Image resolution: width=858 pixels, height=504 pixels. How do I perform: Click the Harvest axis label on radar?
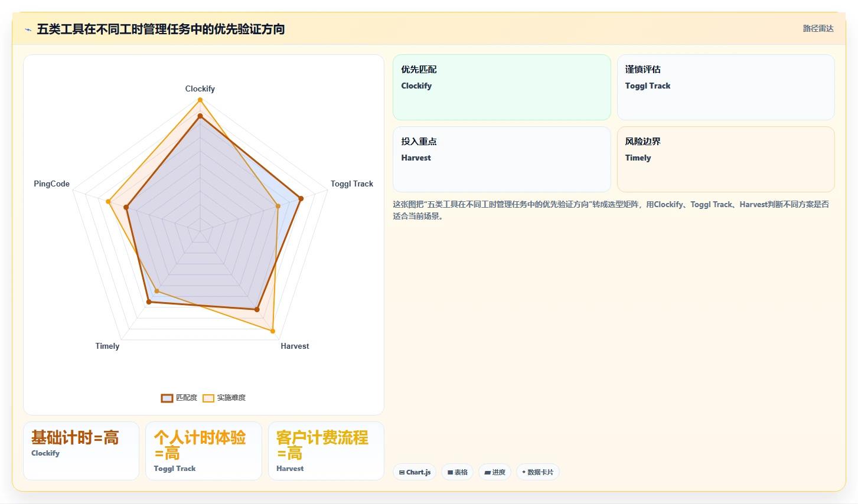295,346
